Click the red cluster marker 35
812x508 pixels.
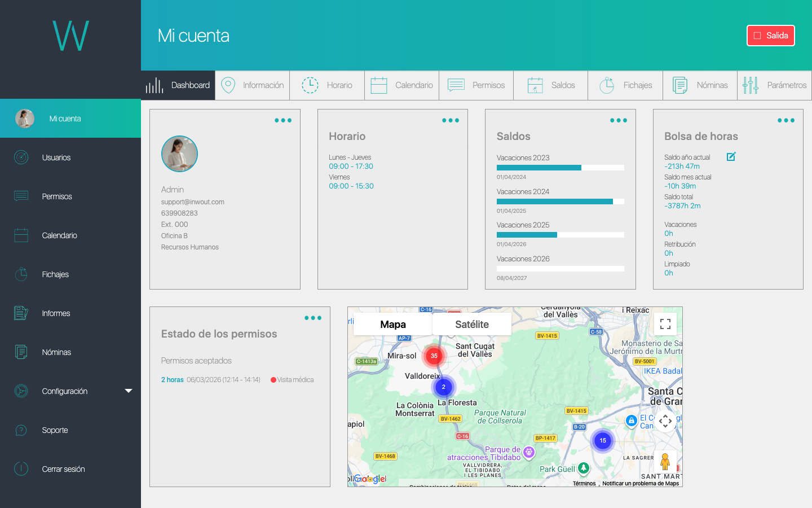(x=434, y=356)
